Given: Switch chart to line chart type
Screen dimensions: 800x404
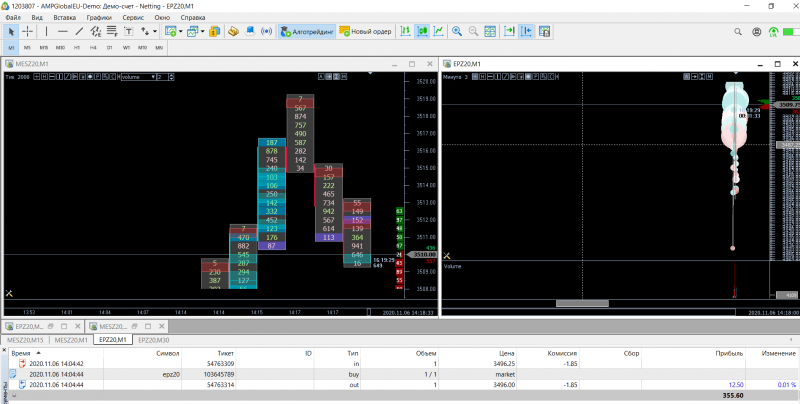Looking at the screenshot, I should coord(438,32).
